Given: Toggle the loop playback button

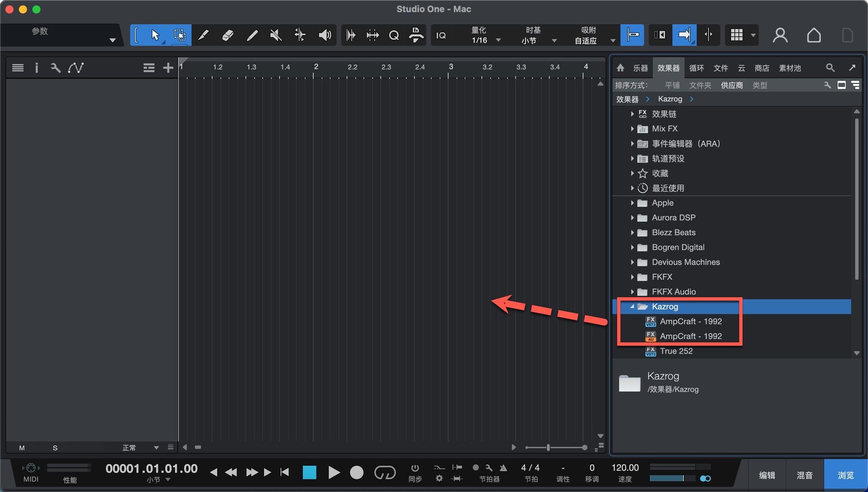Looking at the screenshot, I should (385, 473).
